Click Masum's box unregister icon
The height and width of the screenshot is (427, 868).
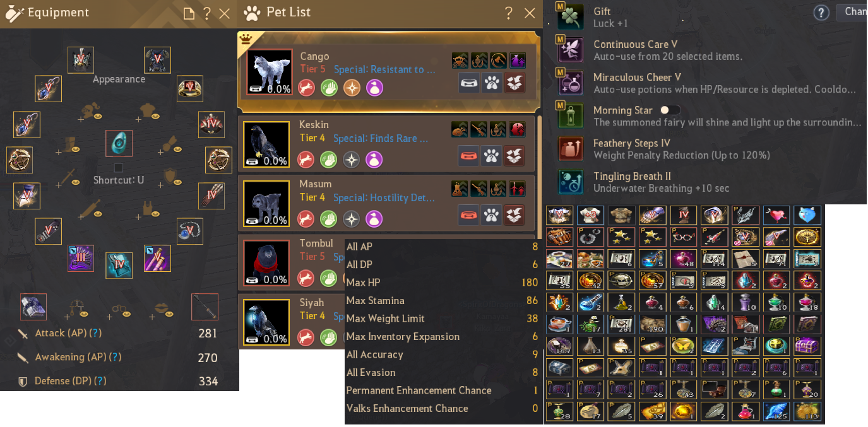[x=514, y=214]
